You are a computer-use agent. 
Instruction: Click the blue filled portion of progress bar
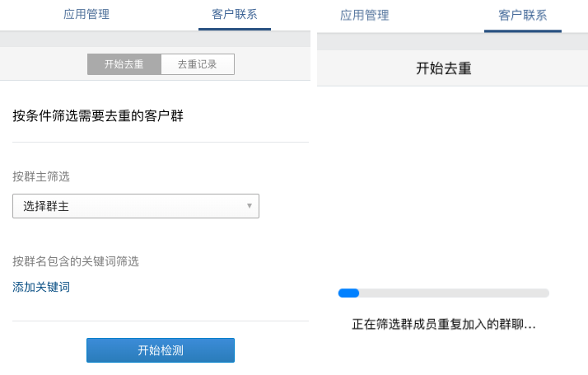[348, 293]
